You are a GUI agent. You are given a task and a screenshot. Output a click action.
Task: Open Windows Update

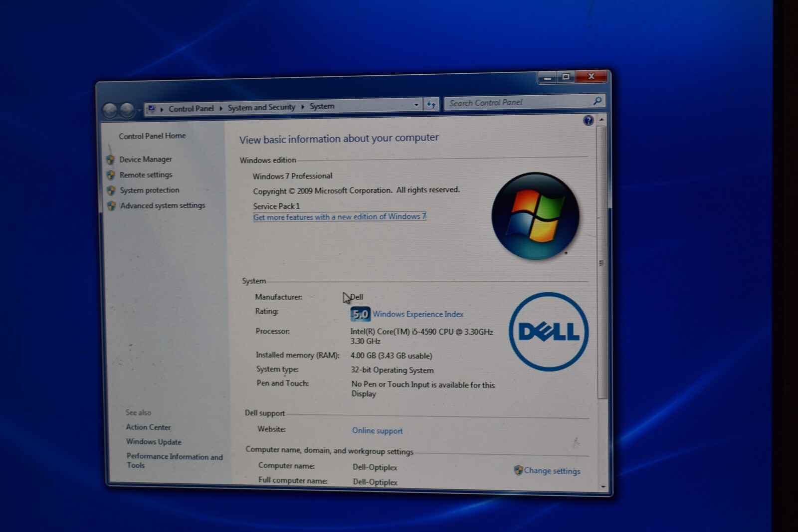point(154,442)
